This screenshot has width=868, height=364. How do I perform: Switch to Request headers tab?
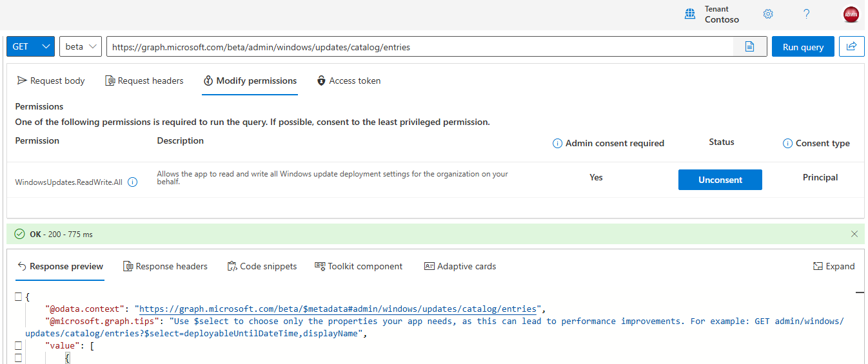point(144,81)
